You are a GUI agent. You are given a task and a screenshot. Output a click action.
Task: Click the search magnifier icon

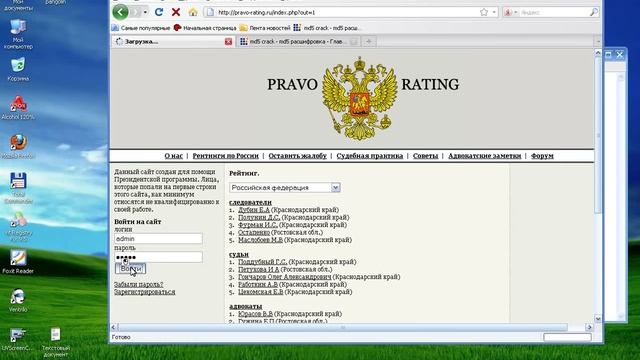point(594,12)
